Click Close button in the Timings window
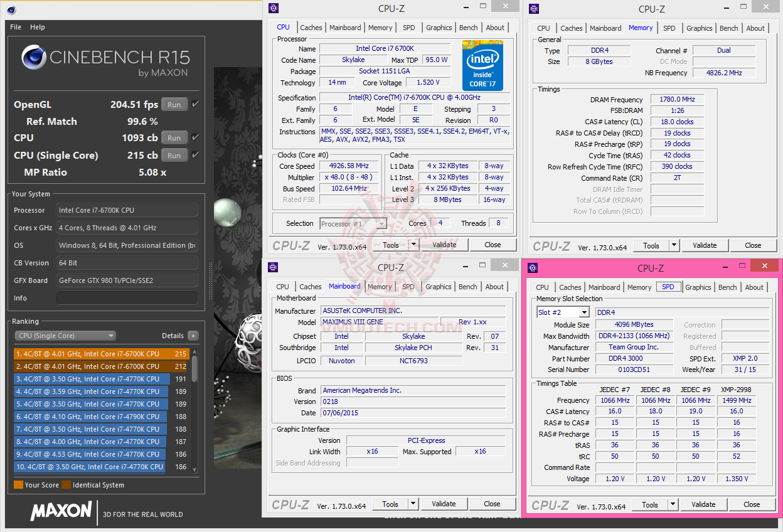The image size is (783, 532). coord(753,245)
